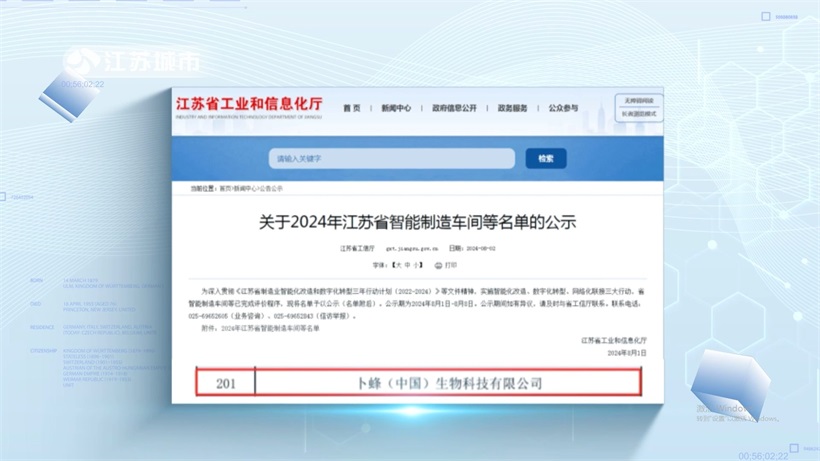Open the 公众参与 navigation item

click(x=563, y=108)
